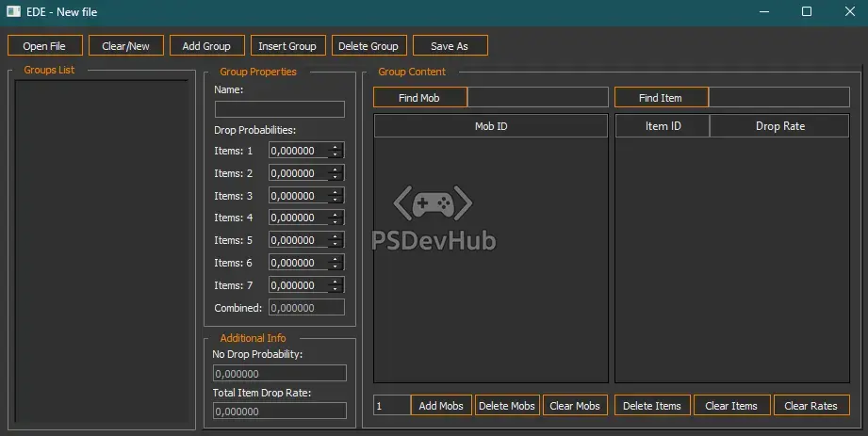Click inside the Groups List box

[101, 251]
